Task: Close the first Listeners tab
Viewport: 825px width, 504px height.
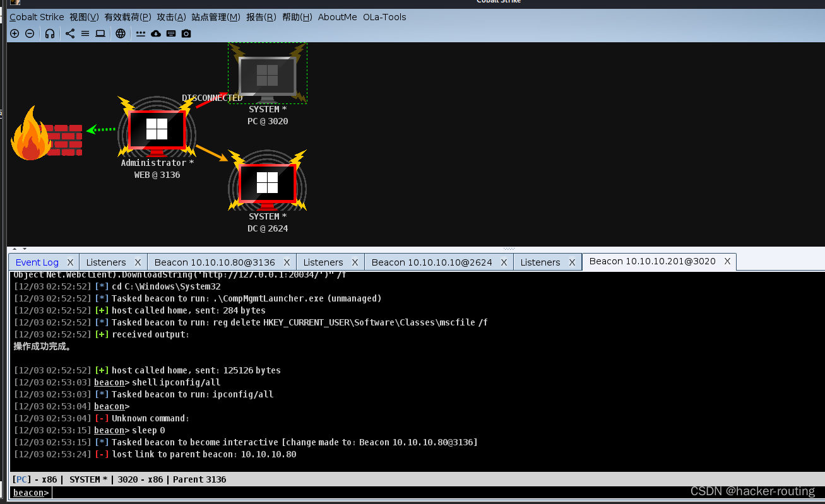Action: click(x=138, y=262)
